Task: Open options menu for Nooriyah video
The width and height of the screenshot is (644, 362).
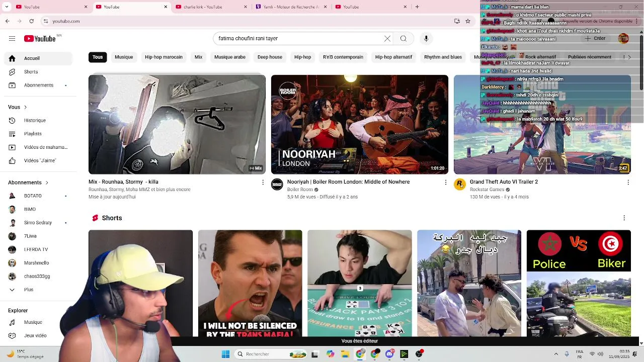Action: (445, 182)
